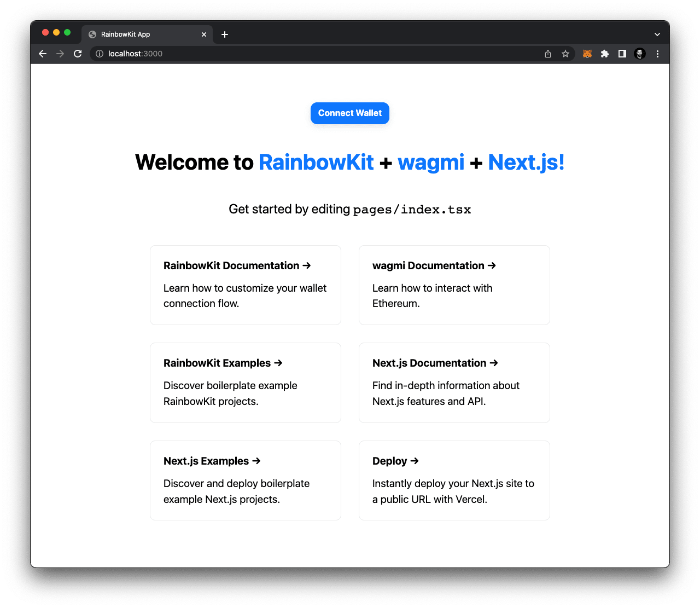
Task: Click the RainbowKit App tab globe favicon
Action: point(92,34)
